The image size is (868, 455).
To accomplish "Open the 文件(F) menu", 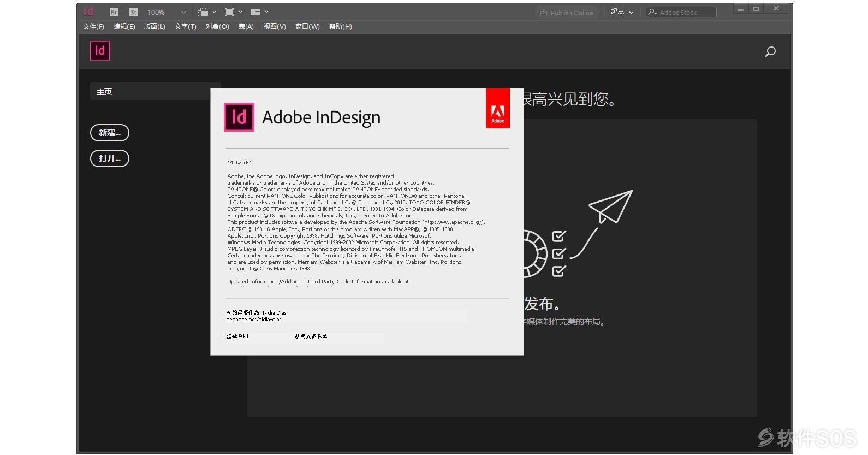I will (x=93, y=27).
